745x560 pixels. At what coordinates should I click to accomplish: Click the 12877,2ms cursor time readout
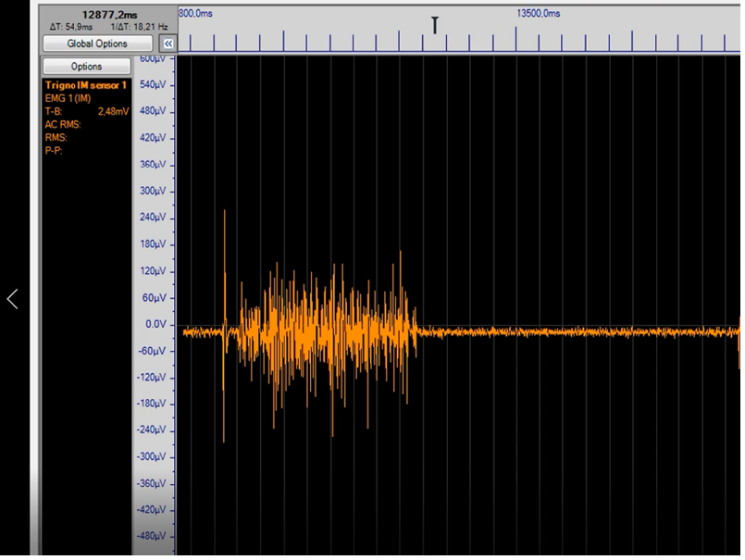[109, 15]
